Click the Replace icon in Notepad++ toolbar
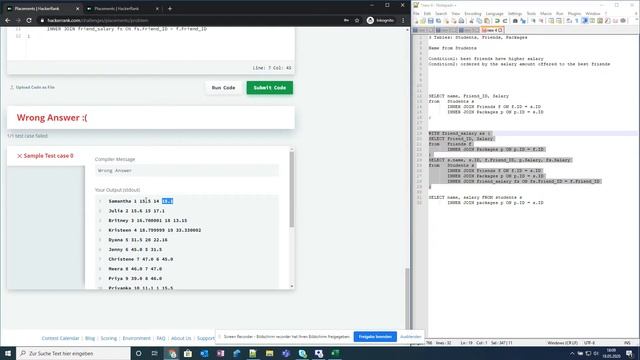 pos(523,21)
